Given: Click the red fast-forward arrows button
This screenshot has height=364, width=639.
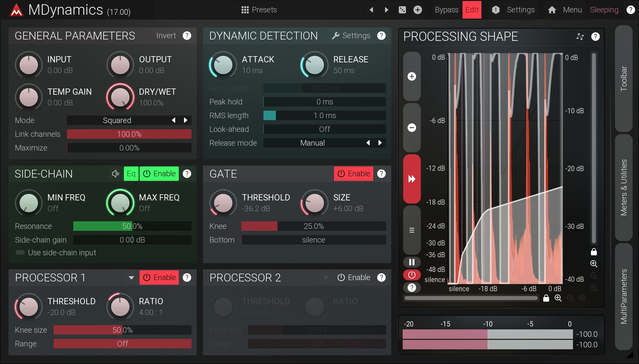Looking at the screenshot, I should click(x=412, y=179).
